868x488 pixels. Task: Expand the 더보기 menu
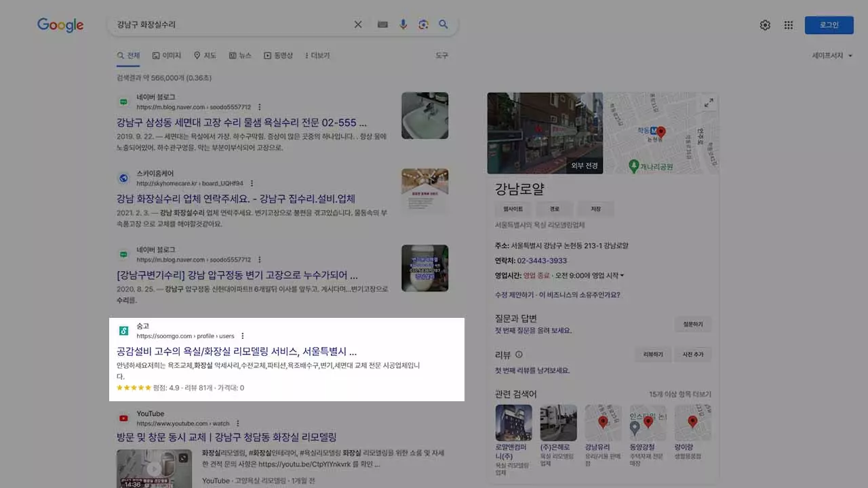click(317, 56)
